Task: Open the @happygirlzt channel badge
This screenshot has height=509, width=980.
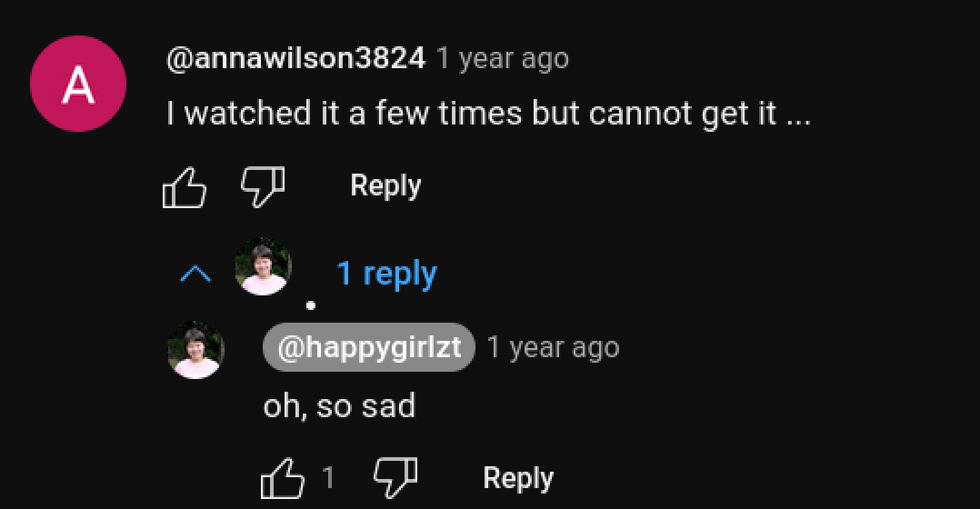Action: (369, 347)
